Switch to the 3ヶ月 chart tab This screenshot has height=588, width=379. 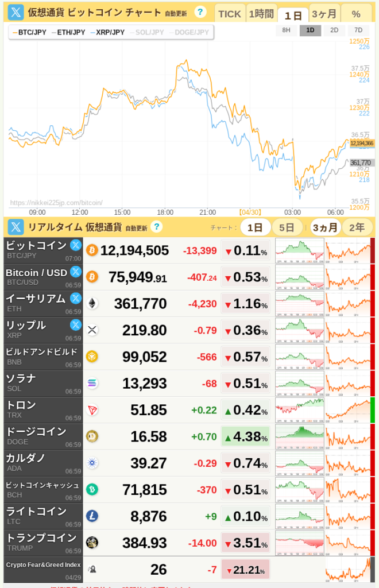[324, 14]
